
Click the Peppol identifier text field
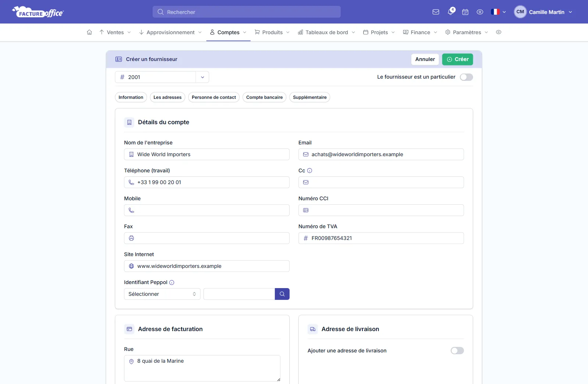pos(239,294)
